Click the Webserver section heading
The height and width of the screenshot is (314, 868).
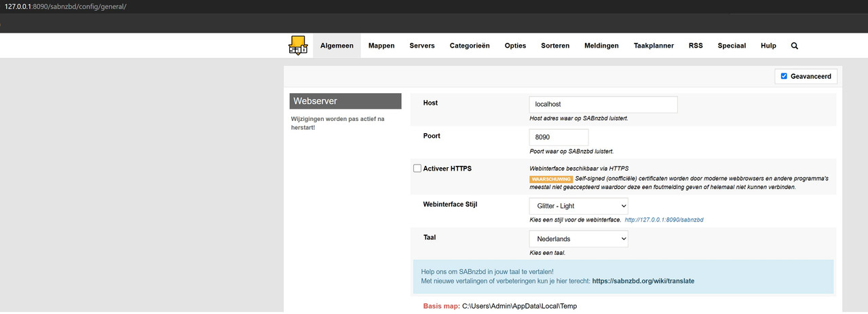(x=345, y=101)
